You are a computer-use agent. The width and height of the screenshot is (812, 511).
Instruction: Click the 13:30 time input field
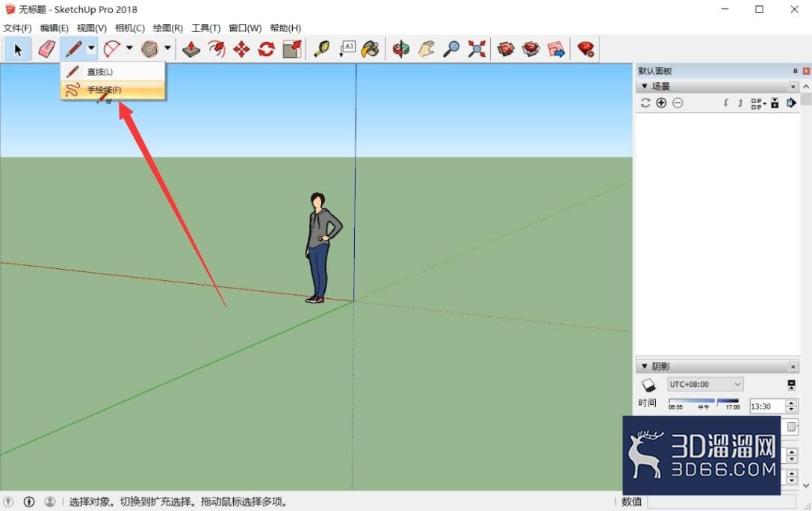[x=767, y=406]
